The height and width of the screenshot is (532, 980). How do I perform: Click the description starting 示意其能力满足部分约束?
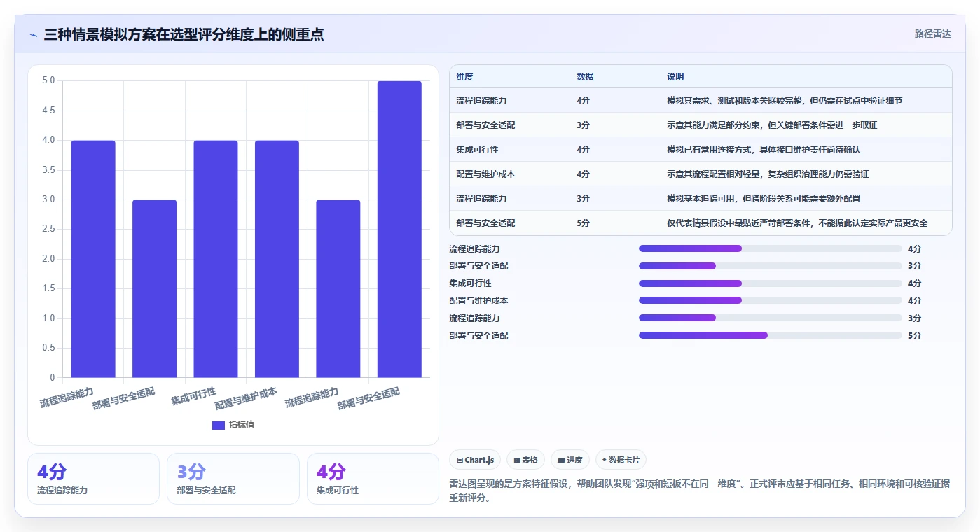tap(772, 125)
